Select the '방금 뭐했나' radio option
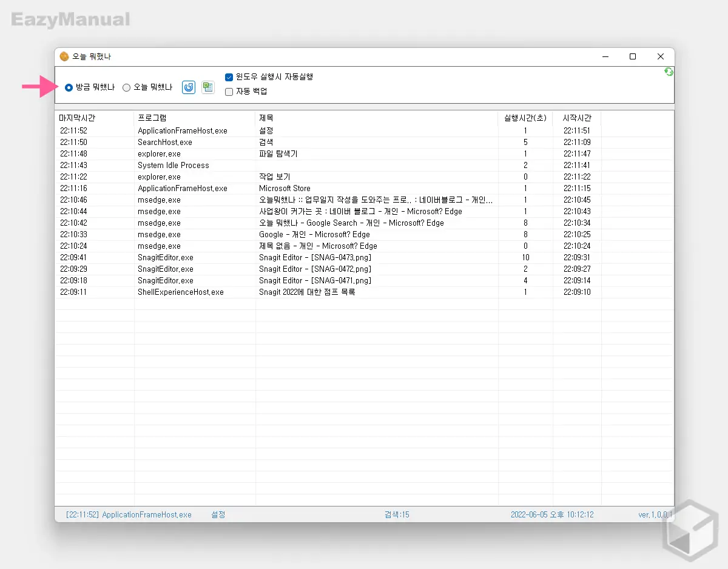 (x=69, y=87)
